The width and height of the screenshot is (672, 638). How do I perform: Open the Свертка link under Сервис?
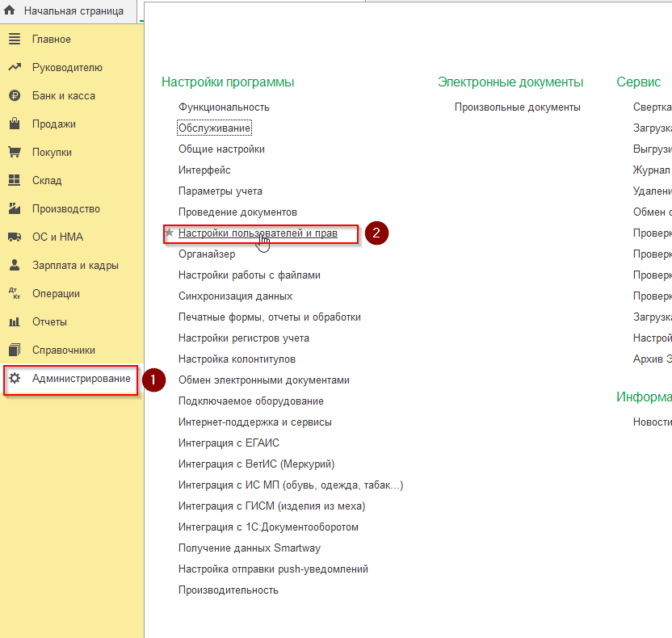[653, 107]
